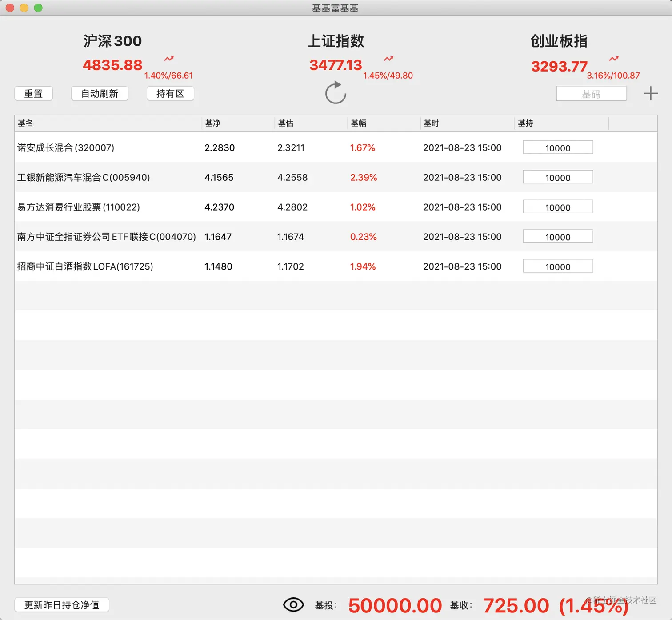This screenshot has width=672, height=620.
Task: Click estimated value 1.1674 cell
Action: (291, 237)
